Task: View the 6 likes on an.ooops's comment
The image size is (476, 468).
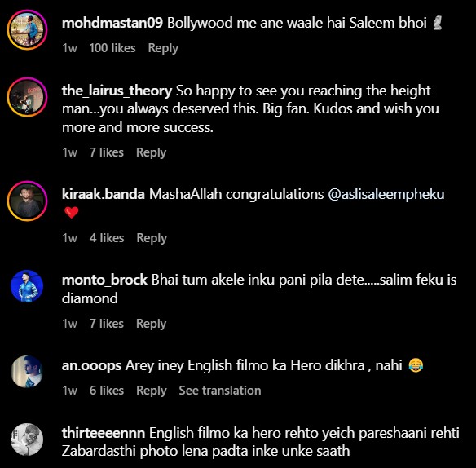Action: click(107, 391)
